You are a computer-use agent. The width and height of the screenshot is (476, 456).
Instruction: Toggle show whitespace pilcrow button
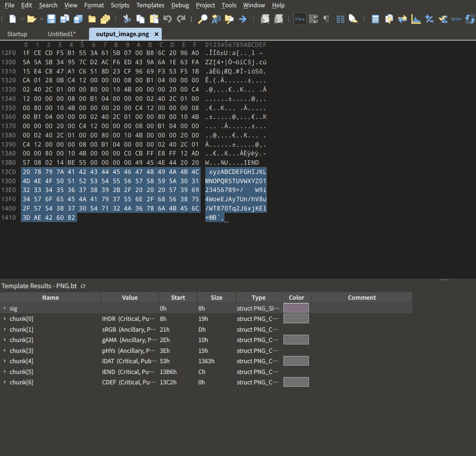326,19
